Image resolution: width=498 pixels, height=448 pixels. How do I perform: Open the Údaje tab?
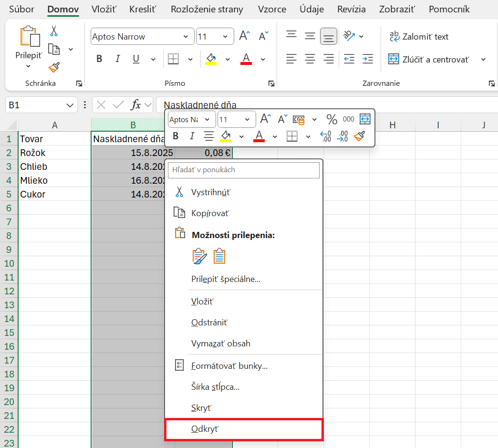point(311,9)
